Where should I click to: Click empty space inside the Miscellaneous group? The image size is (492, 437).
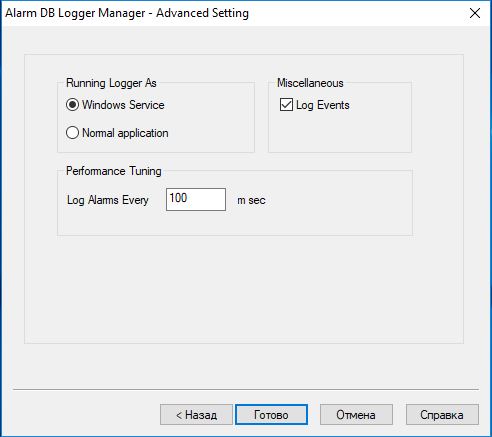click(340, 133)
